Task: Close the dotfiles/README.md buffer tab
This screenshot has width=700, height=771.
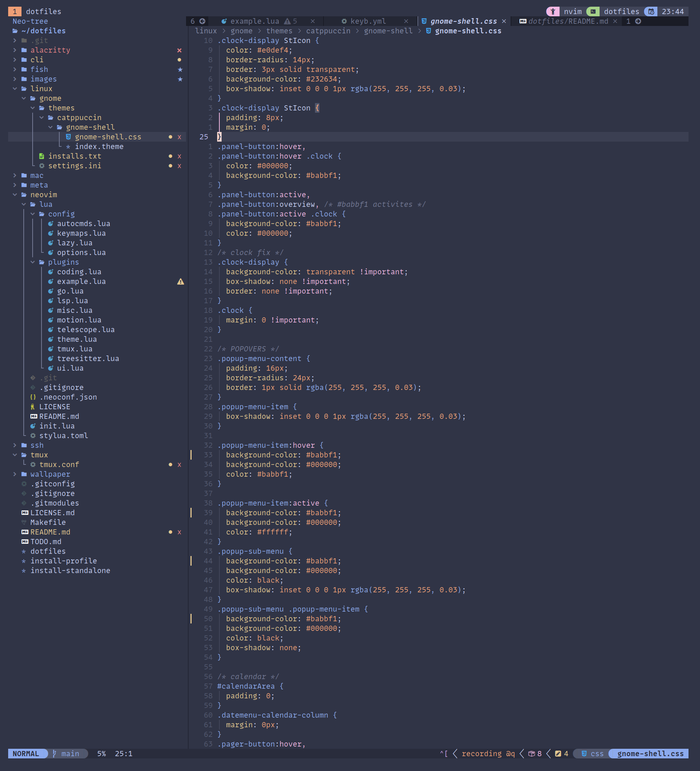Action: click(x=615, y=21)
